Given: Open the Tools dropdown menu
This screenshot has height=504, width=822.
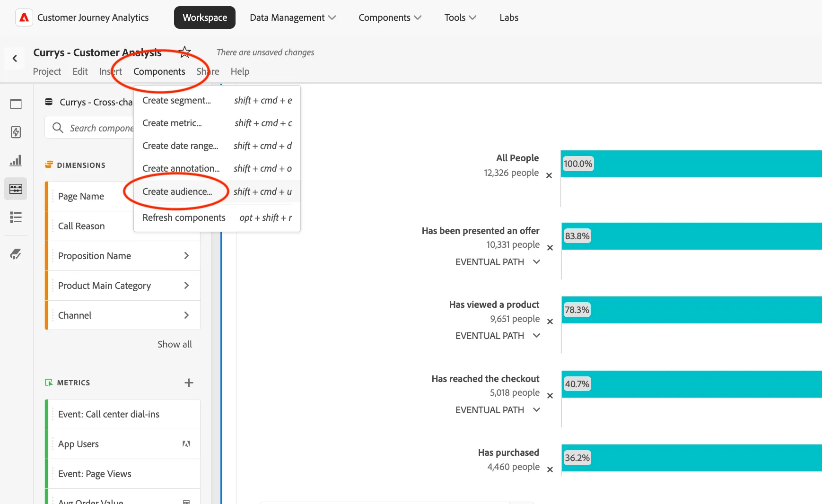Looking at the screenshot, I should tap(460, 17).
